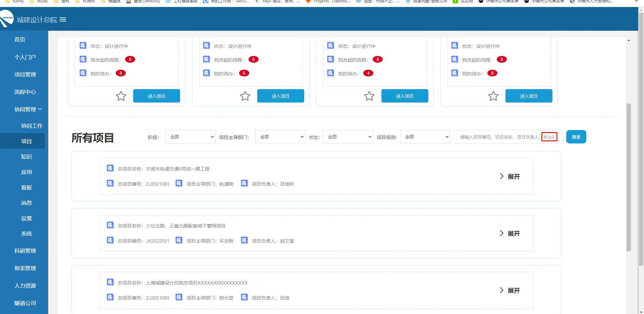This screenshot has height=314, width=644.
Task: Open 人力资源 in the sidebar
Action: point(25,286)
